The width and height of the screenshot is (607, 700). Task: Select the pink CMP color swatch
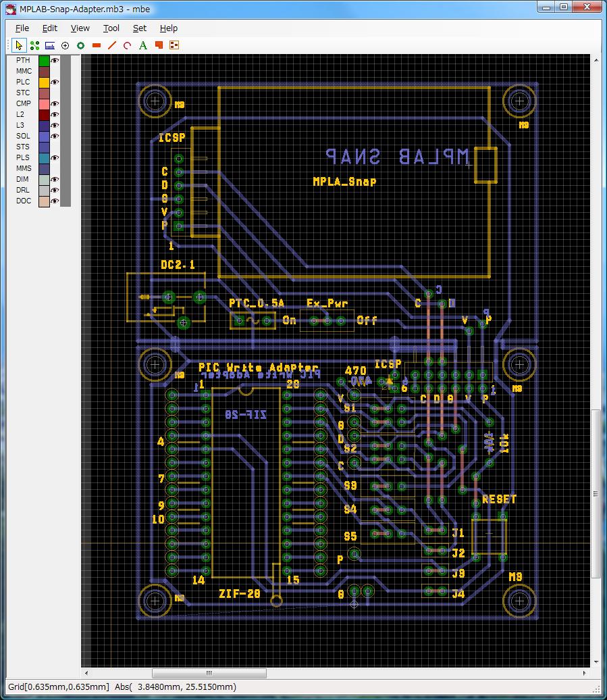44,103
